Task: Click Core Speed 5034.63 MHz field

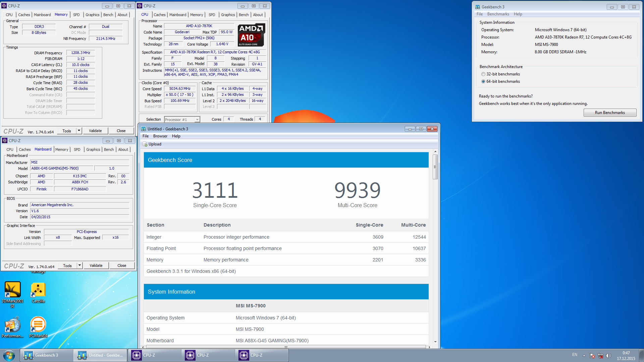Action: (180, 89)
